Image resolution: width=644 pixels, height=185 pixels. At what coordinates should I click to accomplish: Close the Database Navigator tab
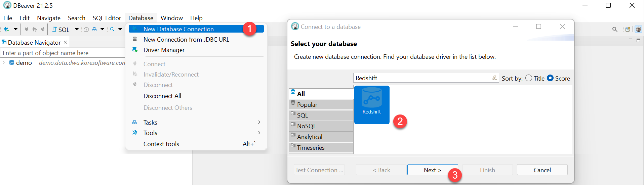[66, 42]
